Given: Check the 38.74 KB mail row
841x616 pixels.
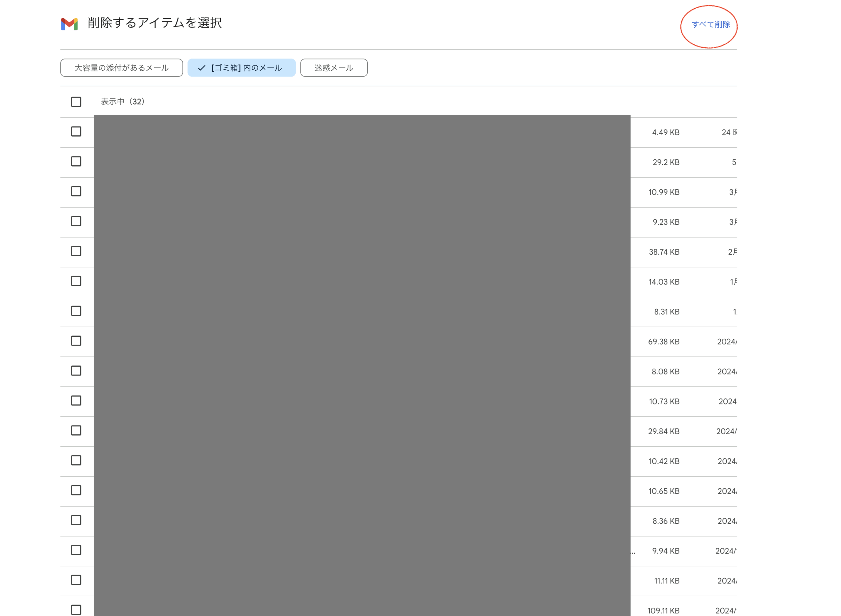Looking at the screenshot, I should (x=76, y=251).
